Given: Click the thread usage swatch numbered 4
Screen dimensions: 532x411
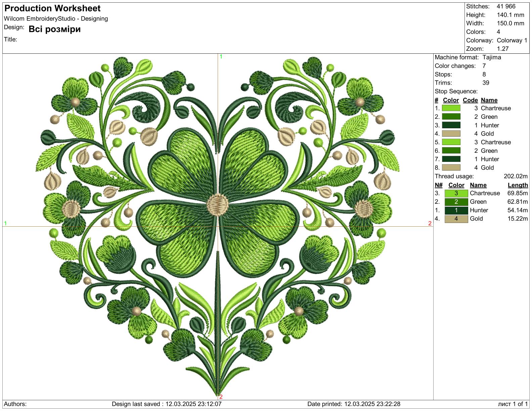Looking at the screenshot, I should (x=456, y=219).
